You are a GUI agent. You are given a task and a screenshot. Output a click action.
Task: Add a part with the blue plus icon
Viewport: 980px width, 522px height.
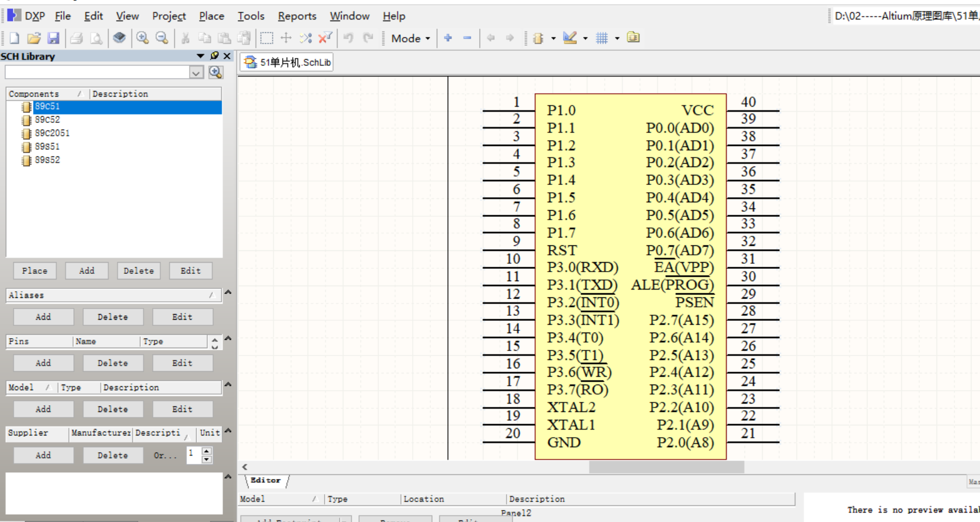(x=448, y=38)
